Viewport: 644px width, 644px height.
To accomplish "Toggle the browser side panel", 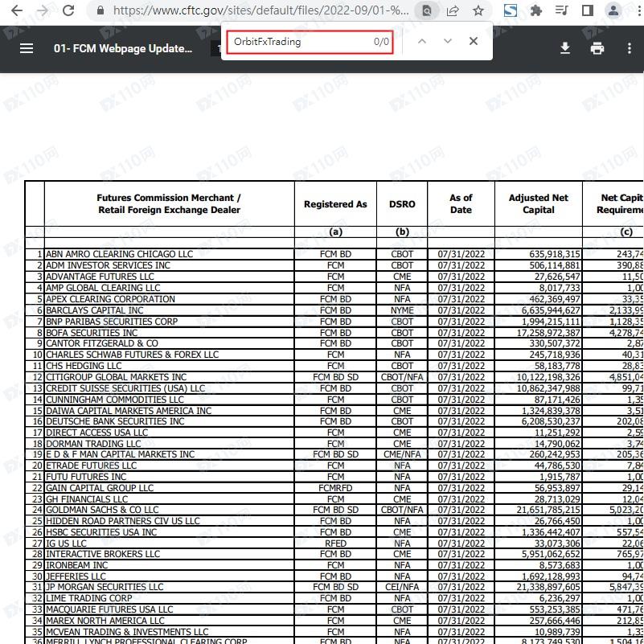I will pos(588,11).
